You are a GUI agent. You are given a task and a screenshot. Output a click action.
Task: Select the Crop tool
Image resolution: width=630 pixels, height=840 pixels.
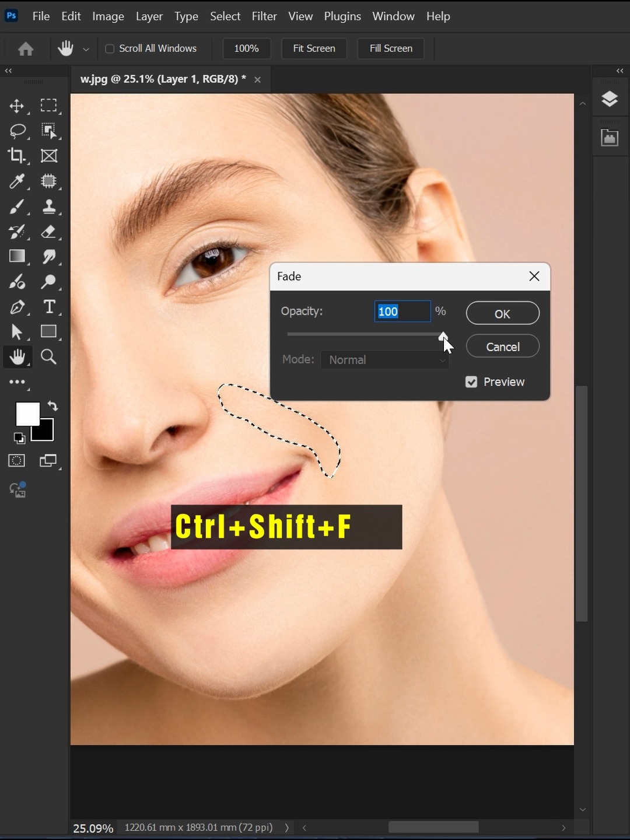(x=17, y=156)
